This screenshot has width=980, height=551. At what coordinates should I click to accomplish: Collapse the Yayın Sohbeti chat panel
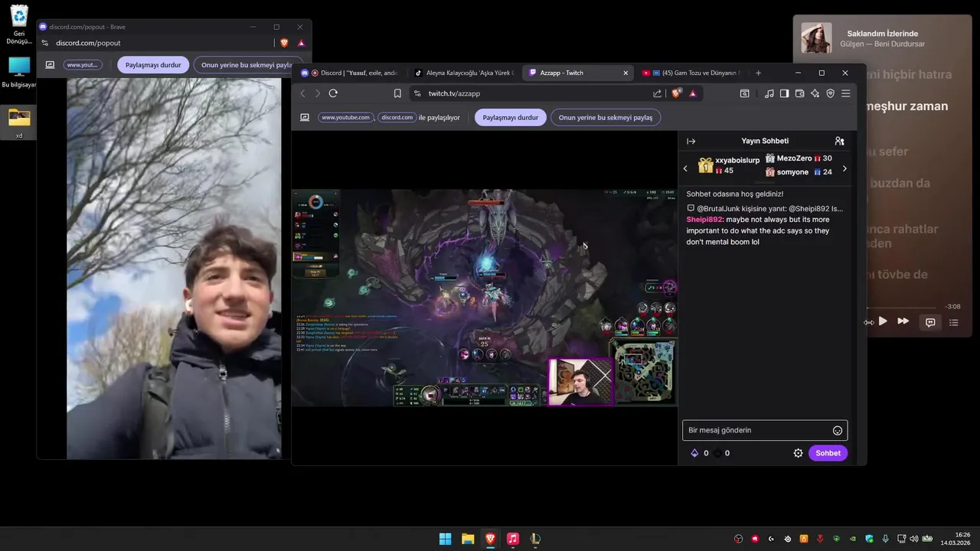691,141
